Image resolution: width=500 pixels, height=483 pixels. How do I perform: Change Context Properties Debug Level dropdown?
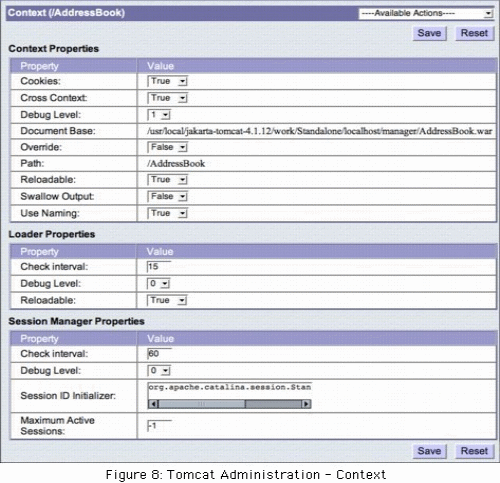click(x=159, y=115)
